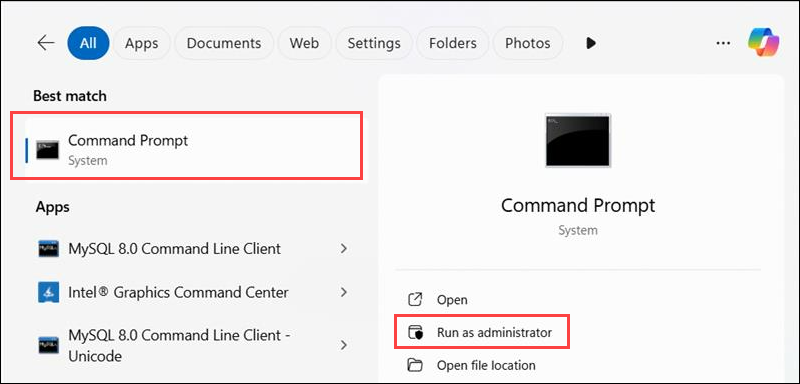Viewport: 800px width, 384px height.
Task: Click the Command Prompt title in preview pane
Action: (x=578, y=205)
